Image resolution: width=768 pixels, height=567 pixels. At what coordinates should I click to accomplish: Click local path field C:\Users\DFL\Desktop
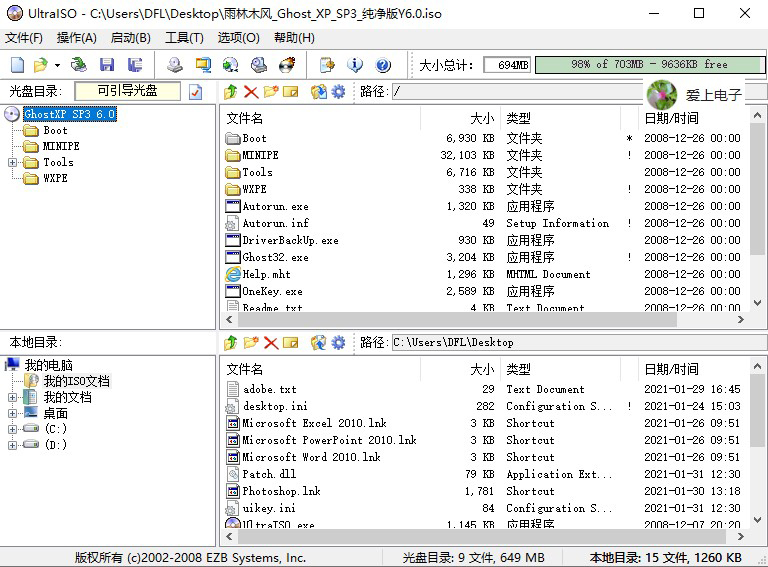coord(579,342)
